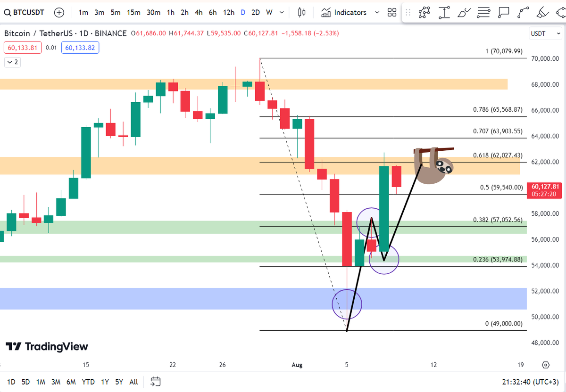This screenshot has height=392, width=566.
Task: Click the 0.01 spread value between prices
Action: click(52, 48)
